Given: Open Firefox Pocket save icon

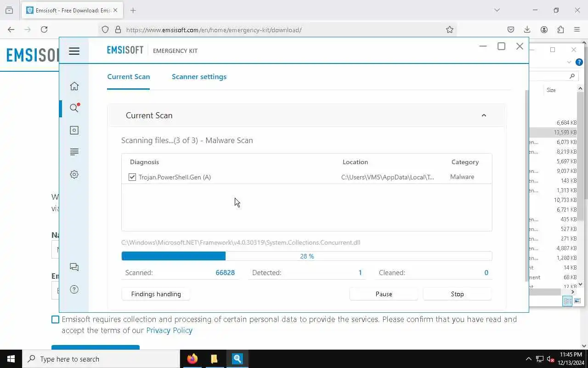Looking at the screenshot, I should click(x=511, y=29).
